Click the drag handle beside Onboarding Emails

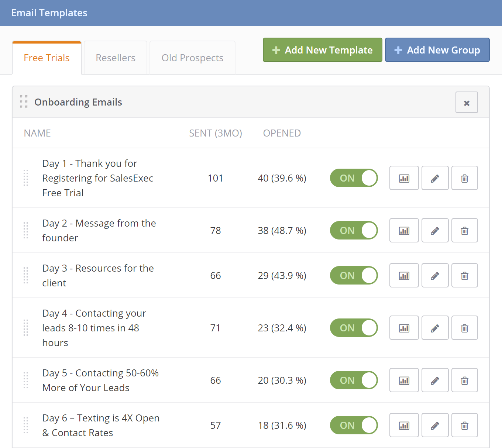(x=24, y=102)
